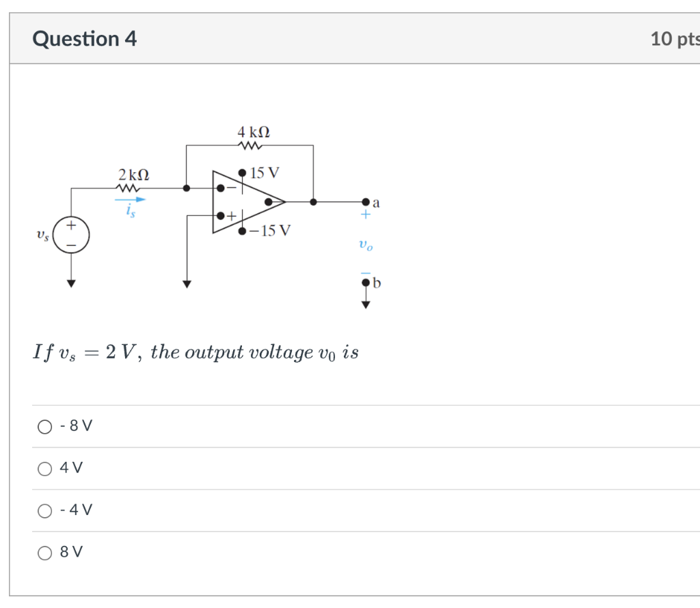Choose the 4 V answer option
This screenshot has height=608, width=700.
pyautogui.click(x=44, y=468)
